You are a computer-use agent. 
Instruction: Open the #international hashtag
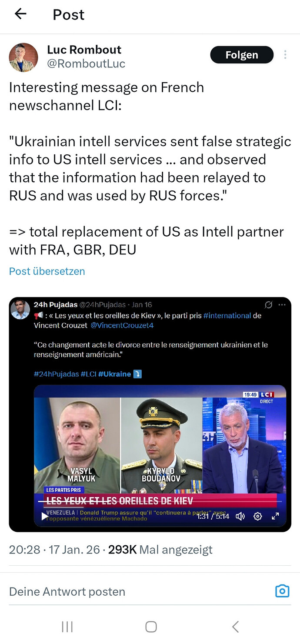coord(227,316)
